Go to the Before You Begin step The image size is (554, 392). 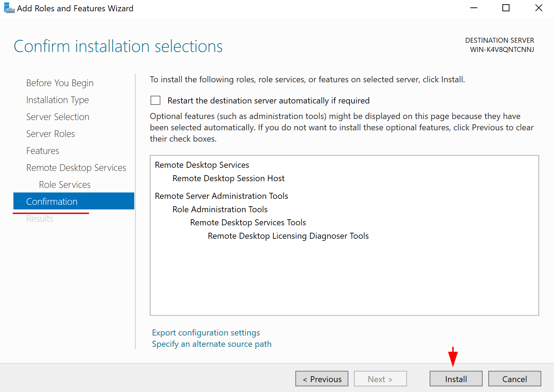60,83
